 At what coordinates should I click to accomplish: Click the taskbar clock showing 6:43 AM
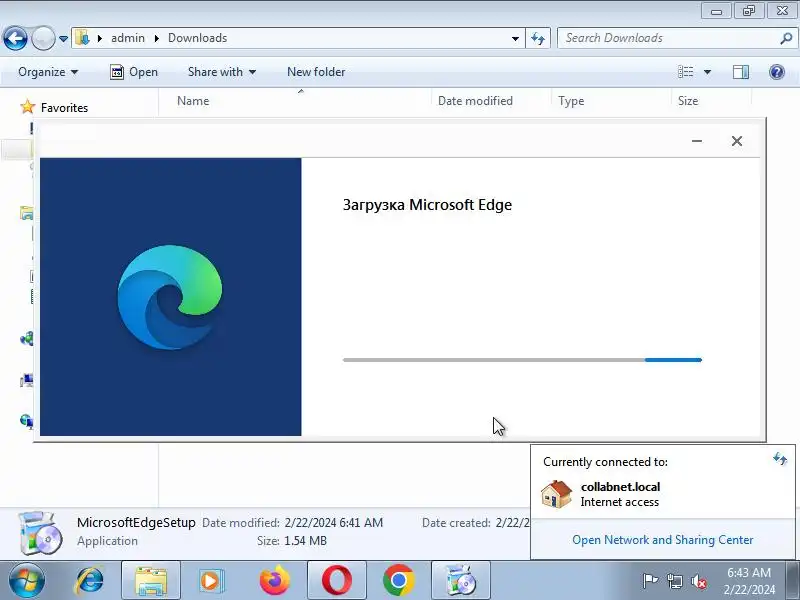point(749,581)
